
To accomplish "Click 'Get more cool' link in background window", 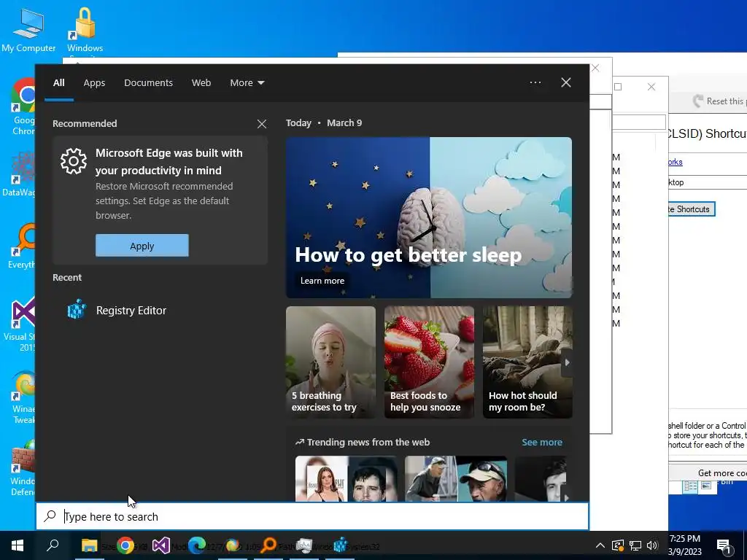I will tap(722, 472).
